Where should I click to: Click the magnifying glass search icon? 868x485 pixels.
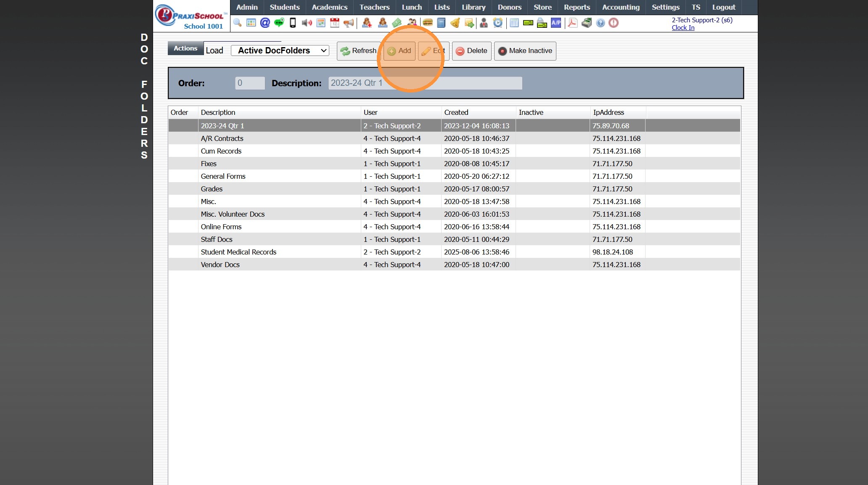(x=237, y=23)
